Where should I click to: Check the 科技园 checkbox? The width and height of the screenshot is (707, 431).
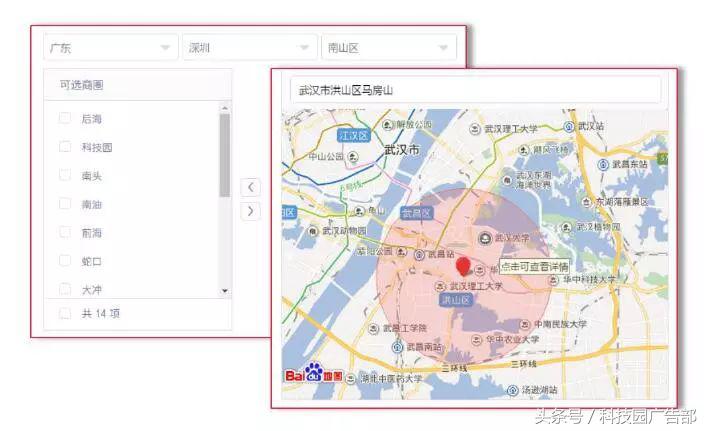click(x=65, y=147)
